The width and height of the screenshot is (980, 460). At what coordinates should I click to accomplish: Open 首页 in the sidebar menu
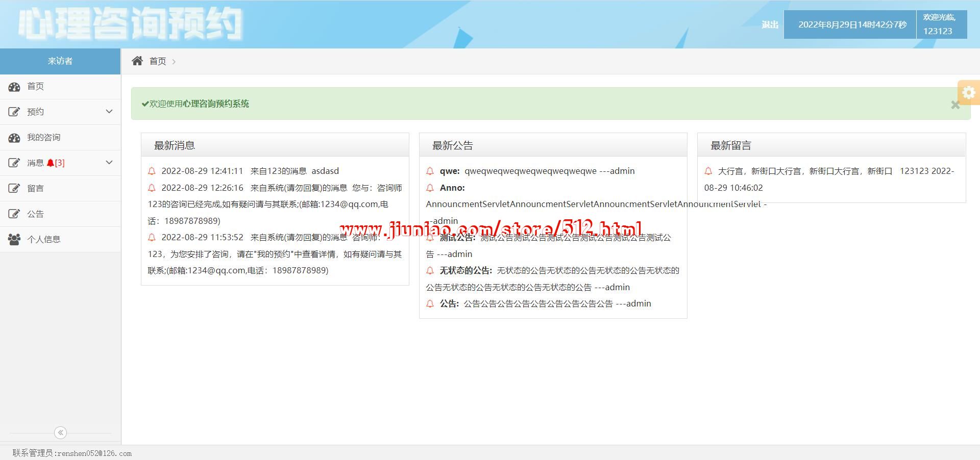click(x=60, y=87)
